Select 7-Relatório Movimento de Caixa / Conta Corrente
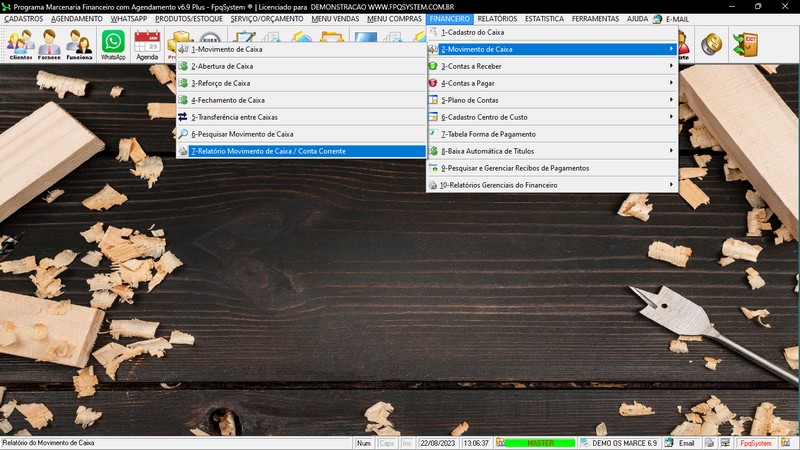This screenshot has width=800, height=450. (302, 151)
